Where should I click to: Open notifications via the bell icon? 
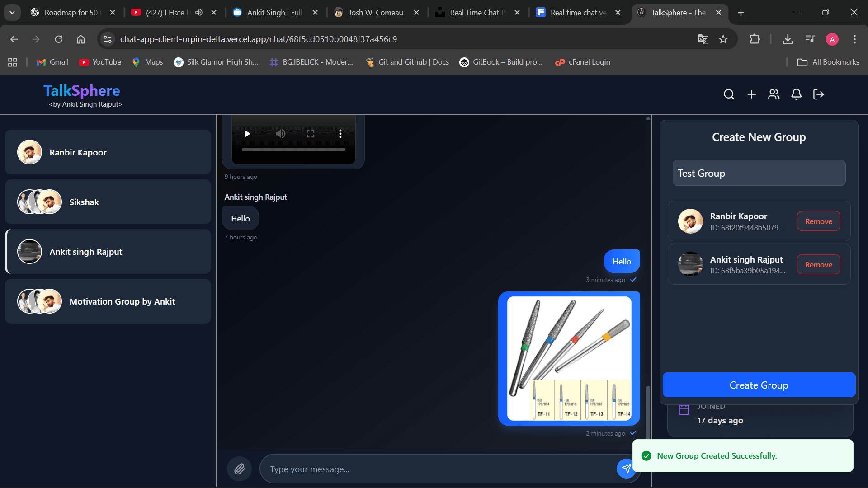(x=796, y=94)
